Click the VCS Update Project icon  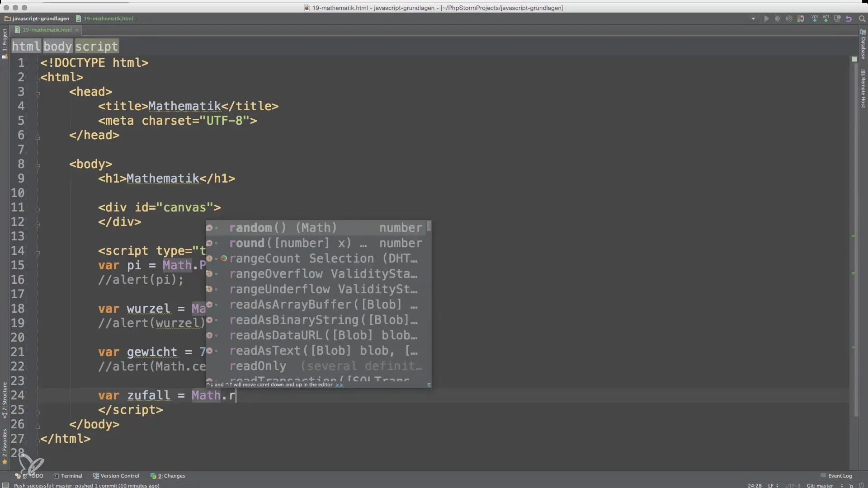pyautogui.click(x=815, y=19)
